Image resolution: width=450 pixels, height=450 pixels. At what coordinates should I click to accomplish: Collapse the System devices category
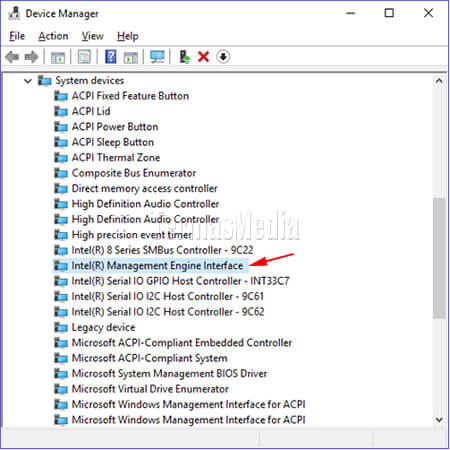coord(28,81)
